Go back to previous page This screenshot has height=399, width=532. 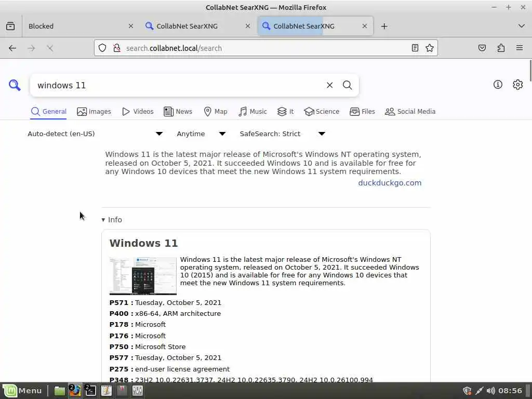point(12,48)
